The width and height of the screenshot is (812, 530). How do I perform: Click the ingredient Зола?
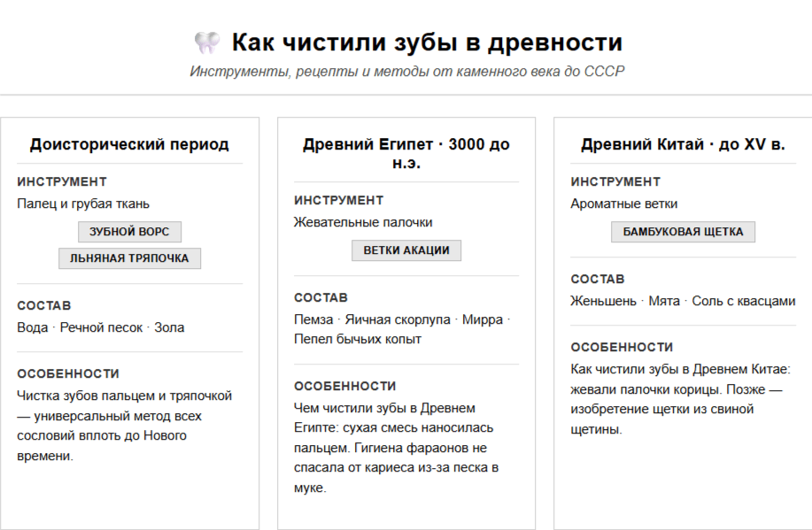(x=169, y=327)
